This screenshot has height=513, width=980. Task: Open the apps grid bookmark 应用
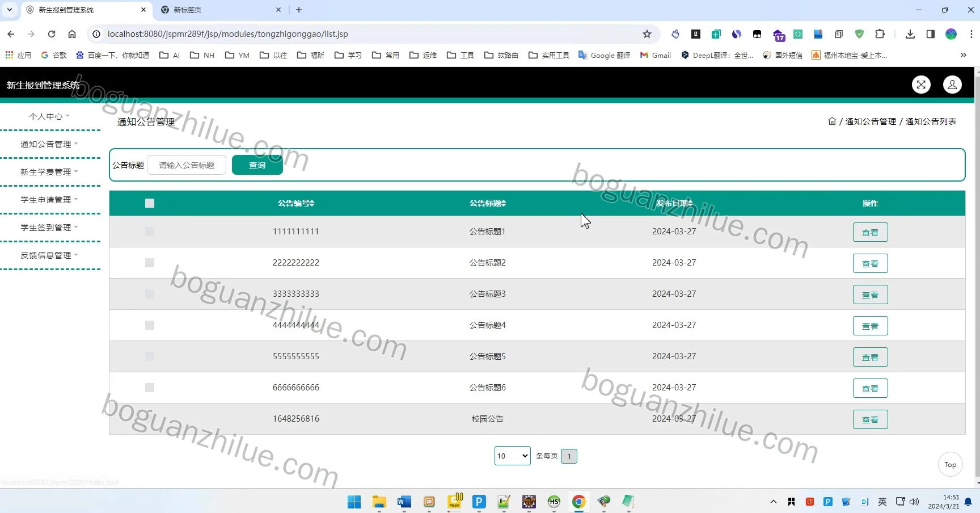tap(18, 55)
